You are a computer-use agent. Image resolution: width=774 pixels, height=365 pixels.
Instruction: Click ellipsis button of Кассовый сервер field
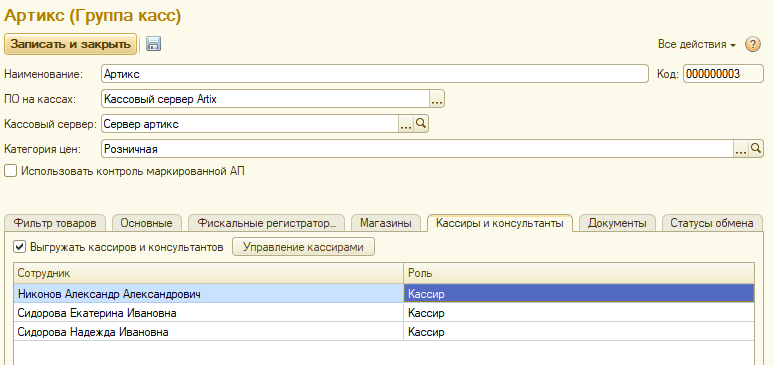(x=406, y=124)
